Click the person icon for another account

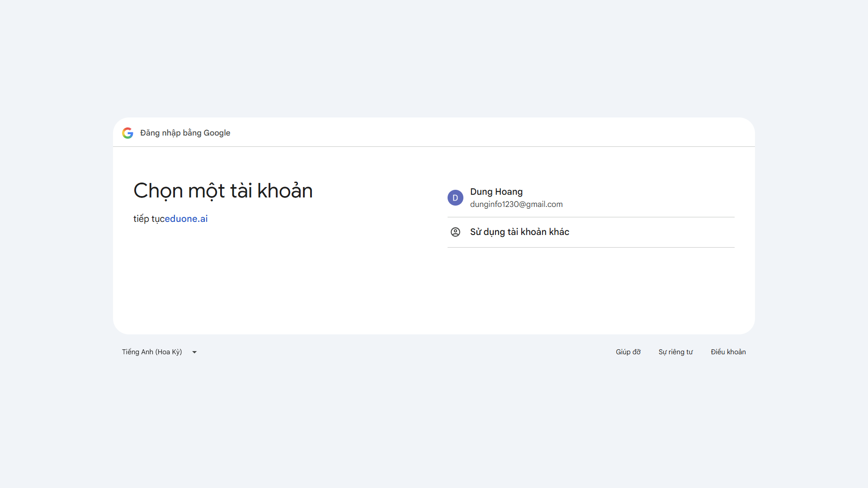[455, 232]
